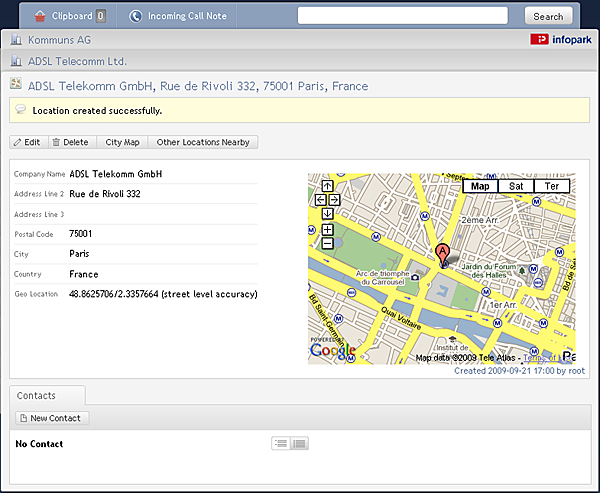
Task: Focus the search text field
Action: 403,16
